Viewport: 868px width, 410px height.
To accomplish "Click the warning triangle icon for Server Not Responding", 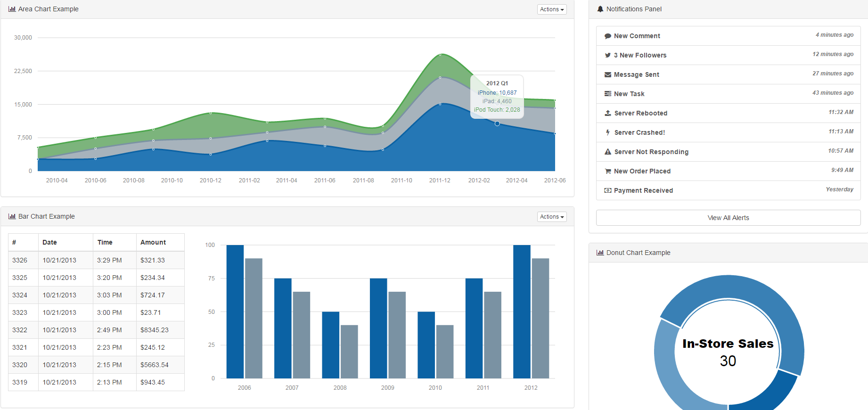I will coord(608,152).
